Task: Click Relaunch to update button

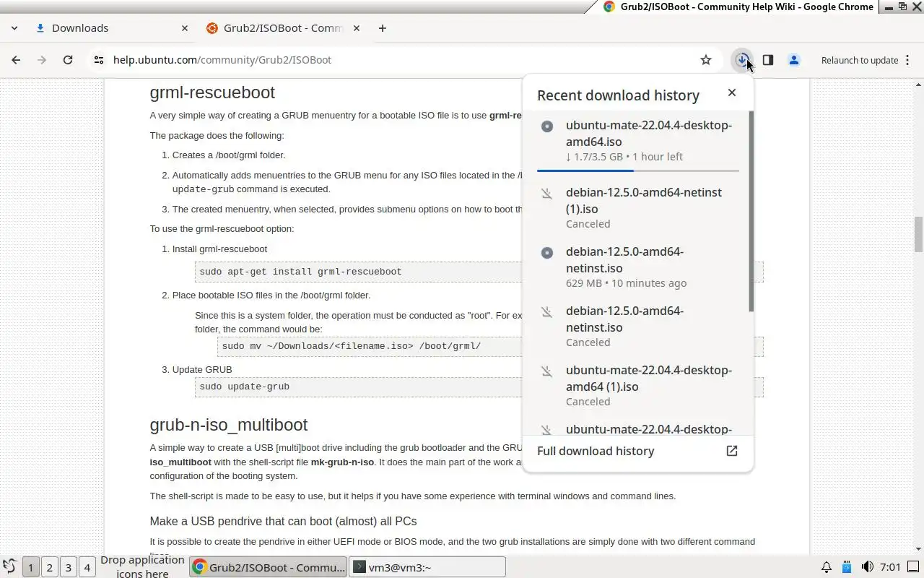Action: 860,60
